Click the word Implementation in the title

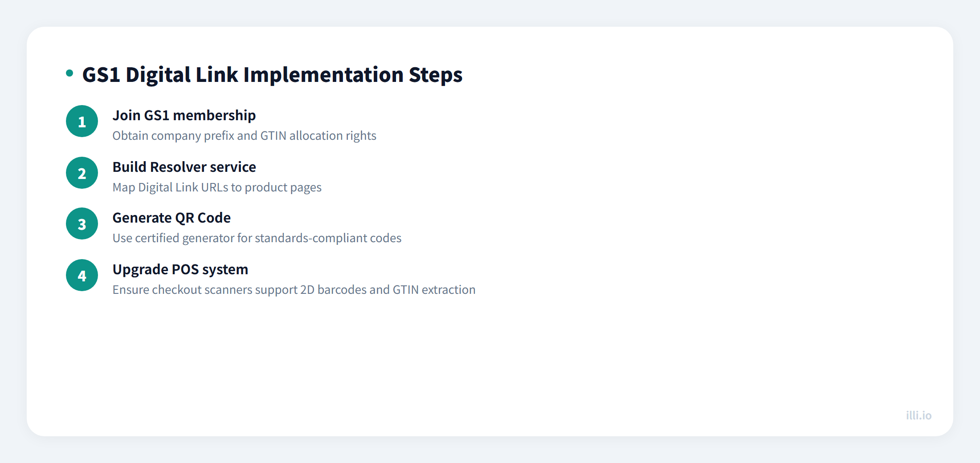tap(323, 75)
